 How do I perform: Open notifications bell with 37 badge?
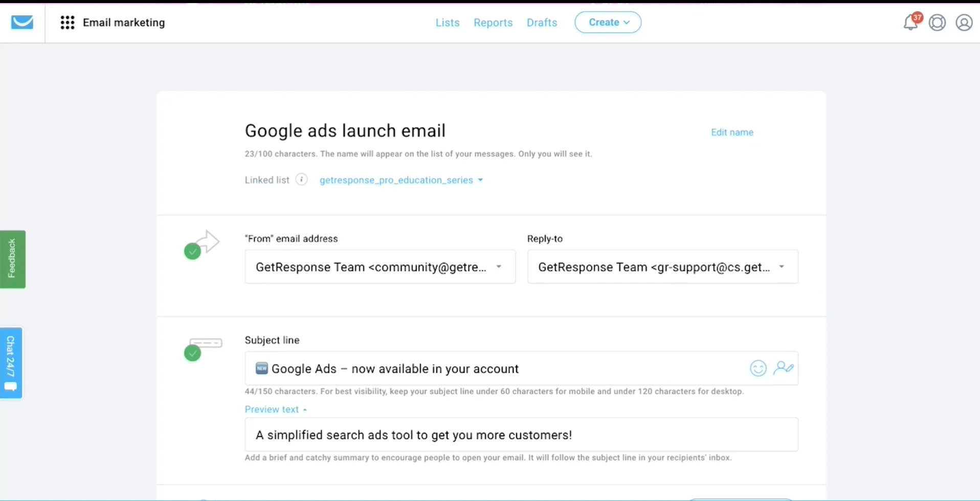point(911,22)
